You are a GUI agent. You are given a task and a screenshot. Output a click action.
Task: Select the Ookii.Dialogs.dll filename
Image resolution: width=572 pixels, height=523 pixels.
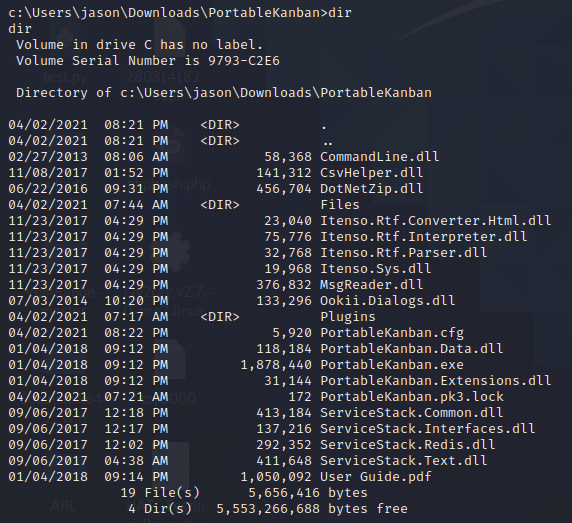(388, 301)
